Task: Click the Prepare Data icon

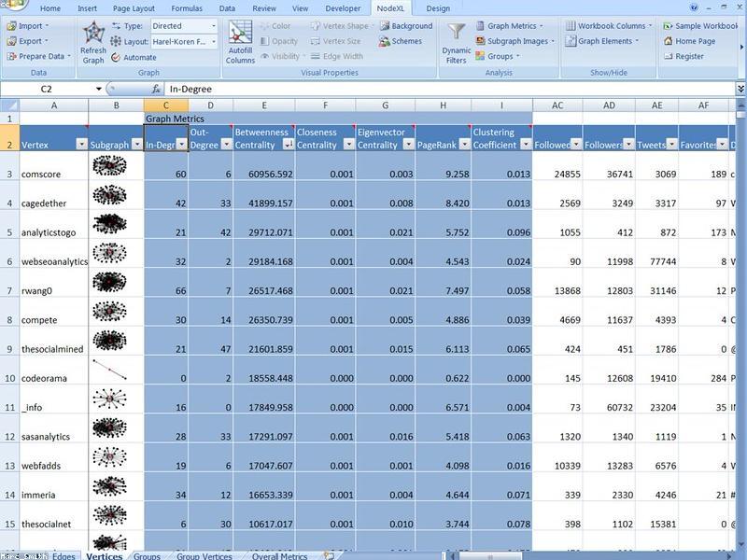Action: (11, 56)
